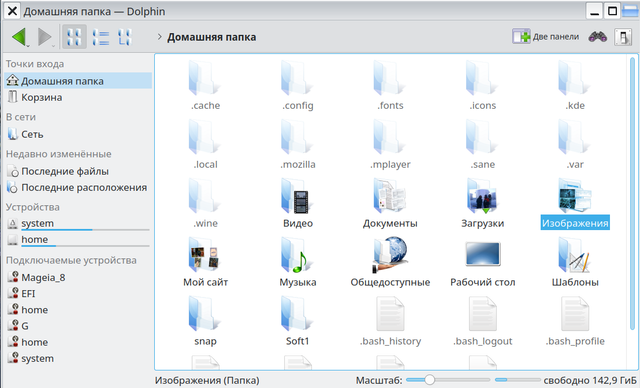Select the .sane folder icon
640x388 pixels.
click(482, 137)
